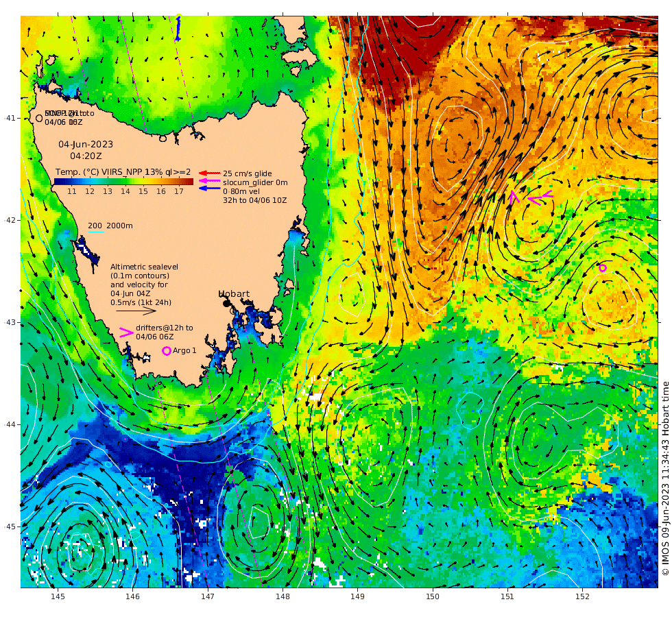Click the black circle marker near latitude -41

pos(39,118)
